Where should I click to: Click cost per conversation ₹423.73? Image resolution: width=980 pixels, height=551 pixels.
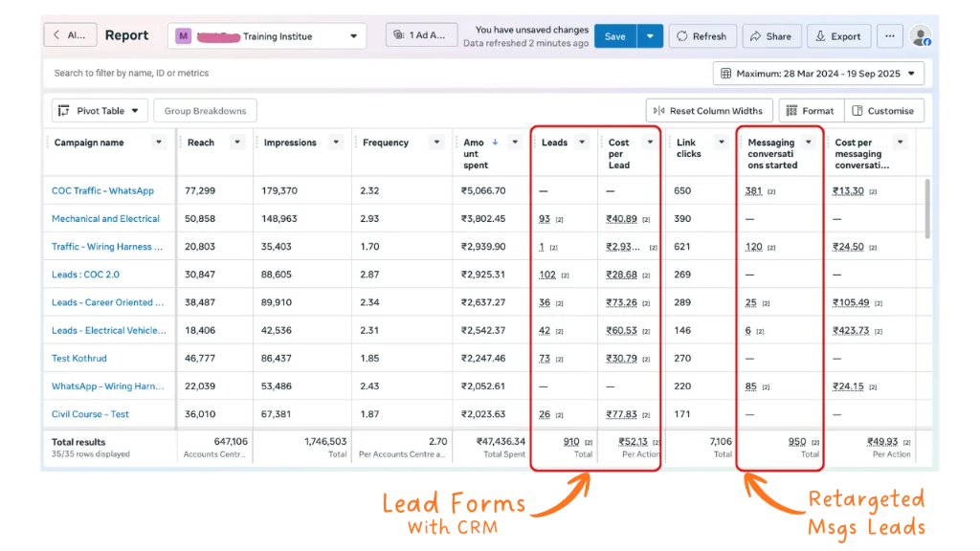(851, 330)
